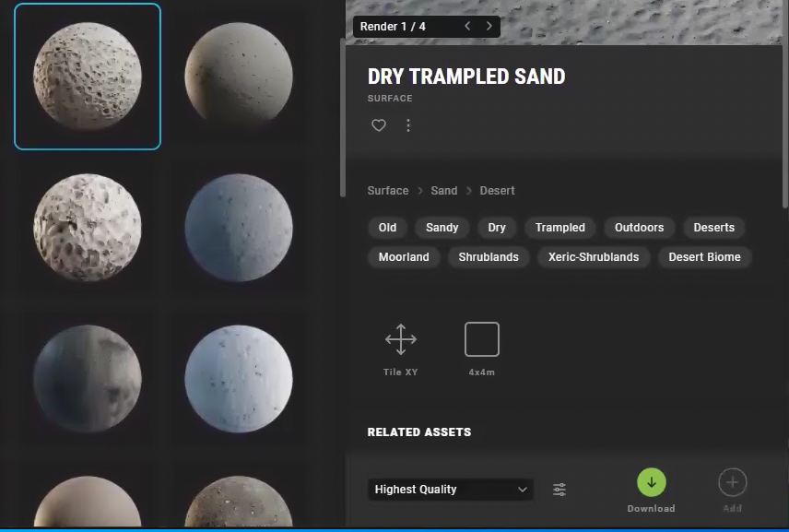Viewport: 789px width, 532px height.
Task: Click the green Download button
Action: point(651,482)
